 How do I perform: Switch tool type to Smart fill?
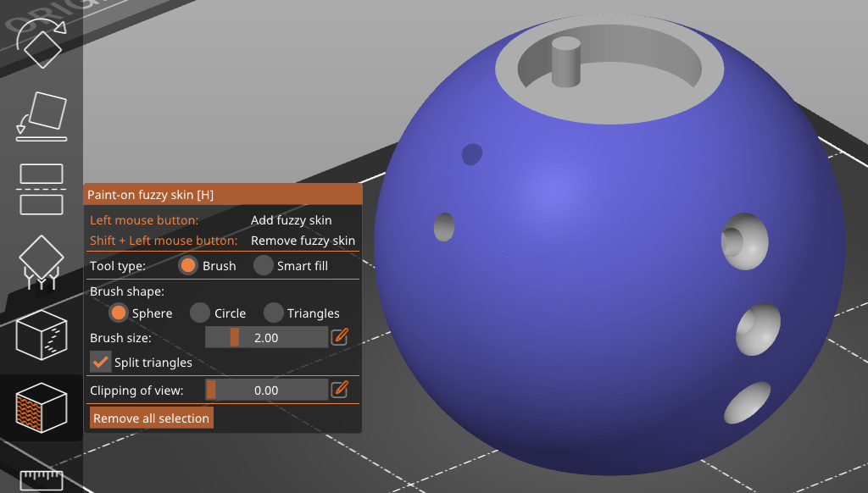264,265
